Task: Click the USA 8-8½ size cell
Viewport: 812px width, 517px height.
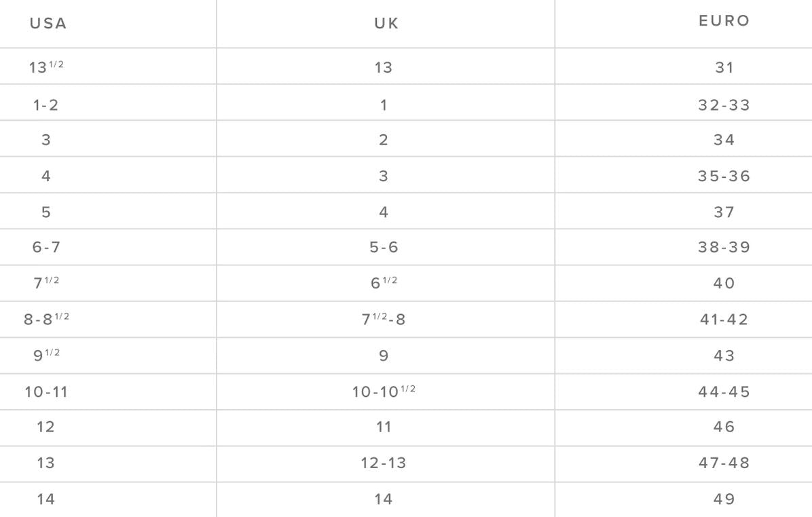Action: (46, 319)
